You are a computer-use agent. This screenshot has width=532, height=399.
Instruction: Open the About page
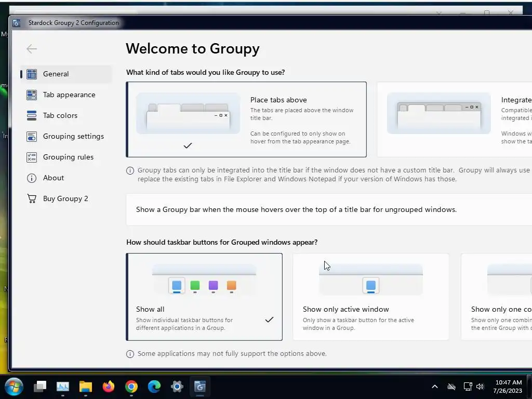coord(66,178)
